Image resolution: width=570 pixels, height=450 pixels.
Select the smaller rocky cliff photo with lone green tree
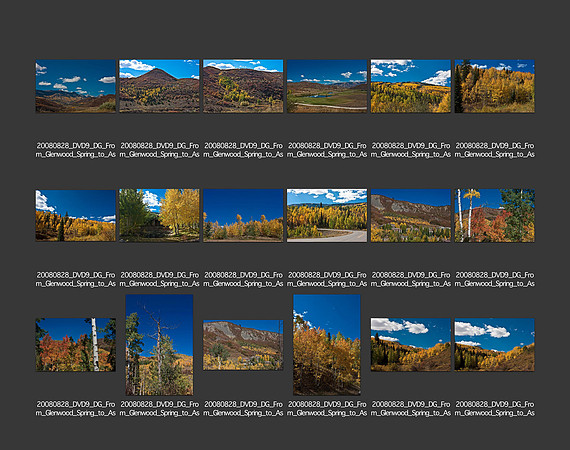[243, 345]
